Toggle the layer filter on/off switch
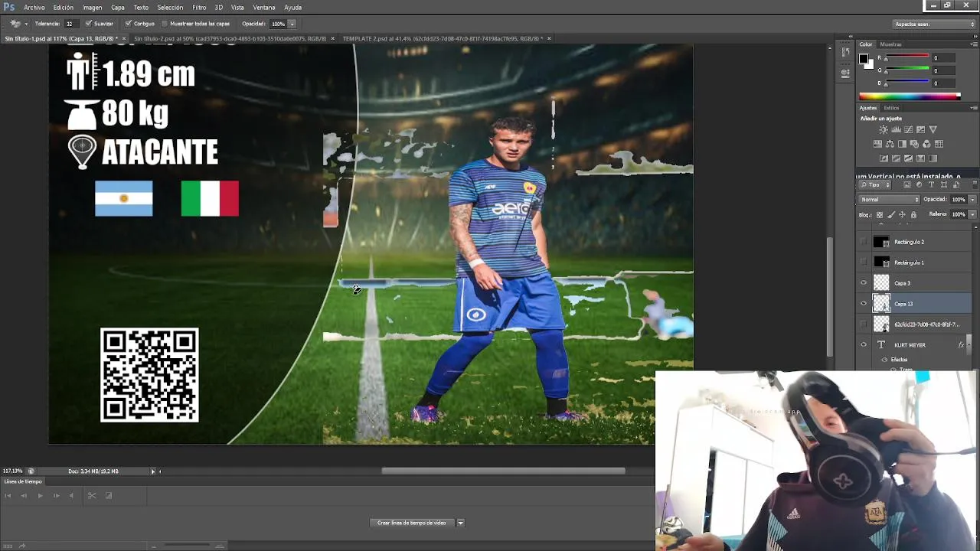Image resolution: width=980 pixels, height=551 pixels. pyautogui.click(x=975, y=184)
